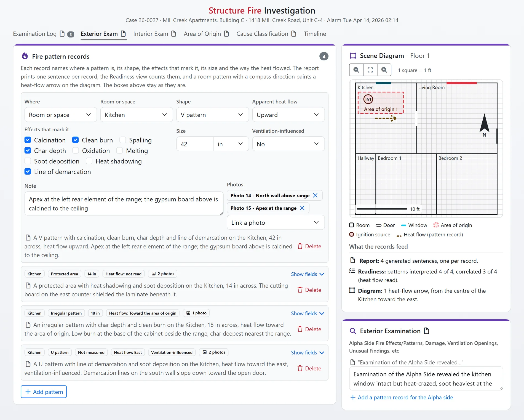Open the Where dropdown
Viewport: 524px width, 420px height.
[61, 115]
